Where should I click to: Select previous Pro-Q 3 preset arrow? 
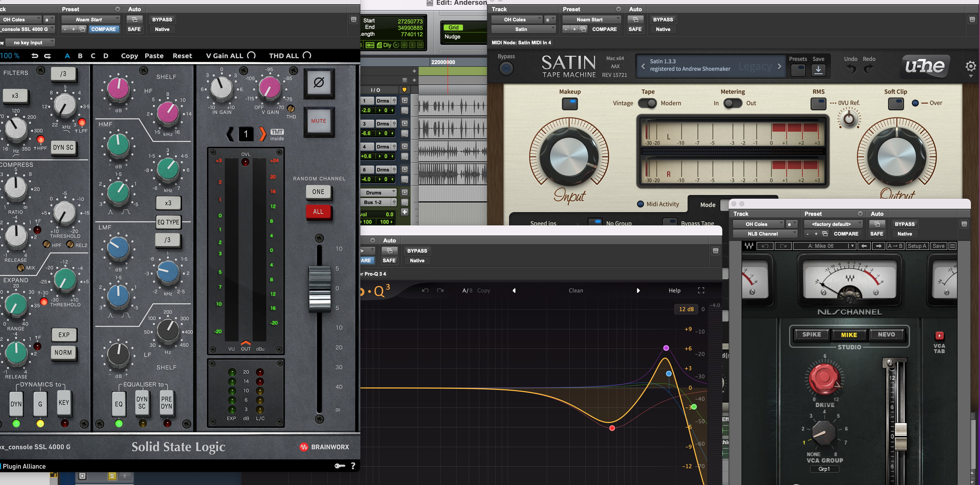[514, 290]
